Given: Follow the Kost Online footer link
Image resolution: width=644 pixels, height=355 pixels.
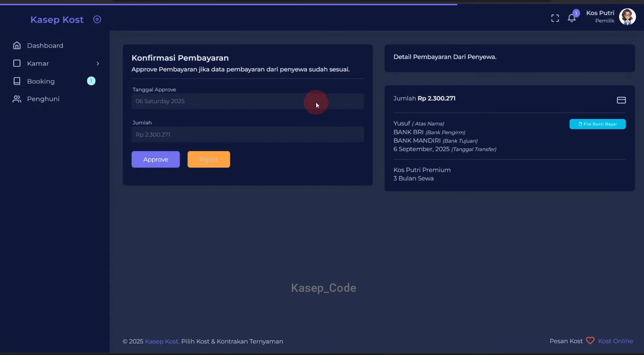Looking at the screenshot, I should pyautogui.click(x=615, y=341).
